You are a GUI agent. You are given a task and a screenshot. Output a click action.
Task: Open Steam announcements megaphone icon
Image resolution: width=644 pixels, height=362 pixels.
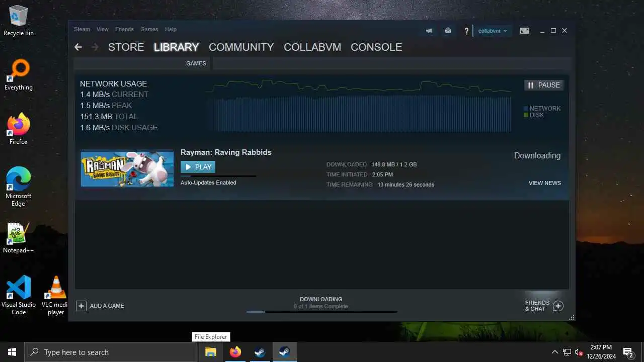point(429,31)
